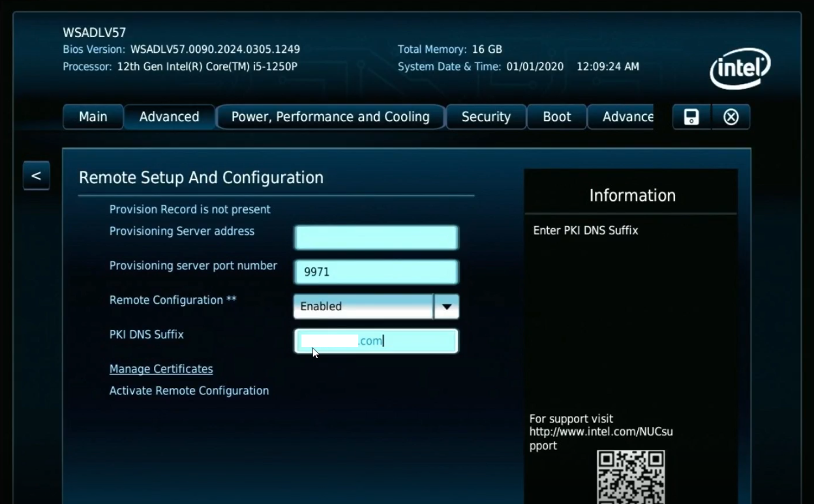Click Activate Remote Configuration
The height and width of the screenshot is (504, 814).
189,391
